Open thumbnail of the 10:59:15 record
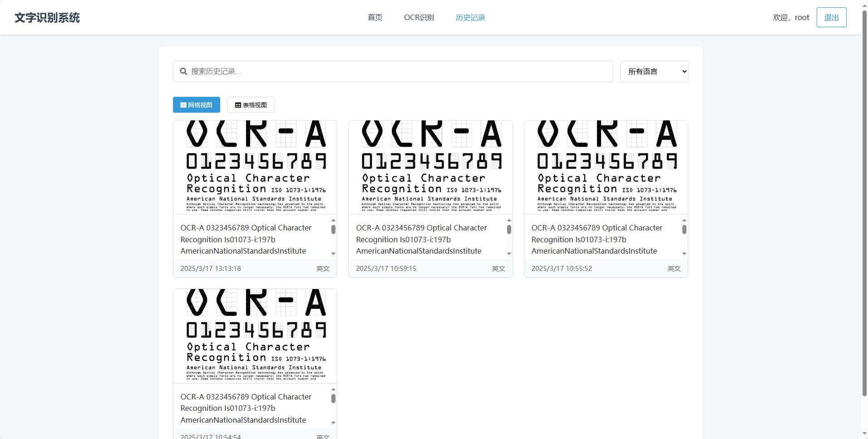The height and width of the screenshot is (439, 868). click(430, 167)
